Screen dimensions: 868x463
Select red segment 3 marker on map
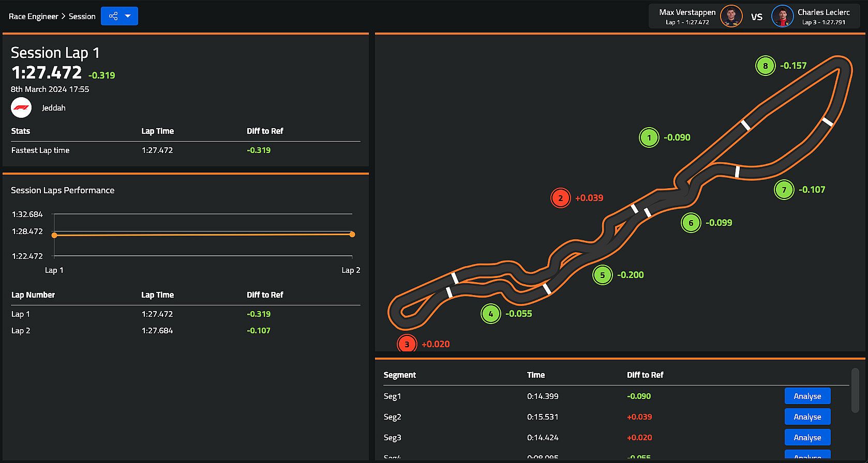pyautogui.click(x=407, y=344)
